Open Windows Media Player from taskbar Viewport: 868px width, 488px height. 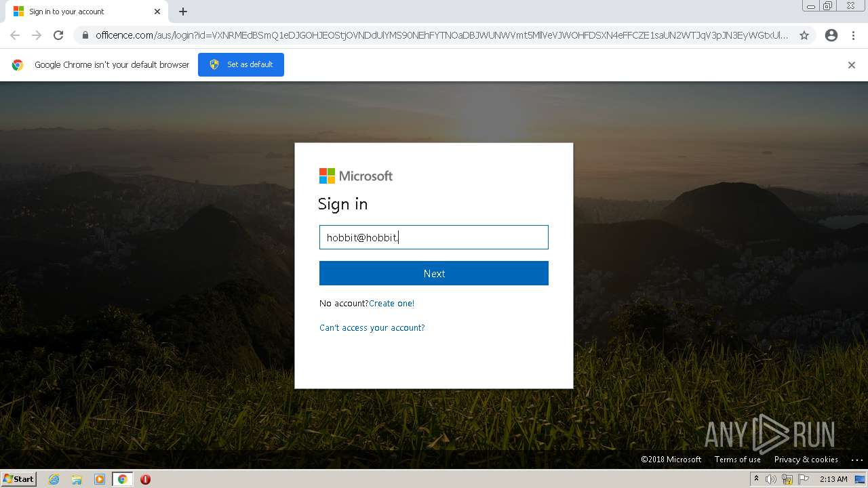coord(100,479)
